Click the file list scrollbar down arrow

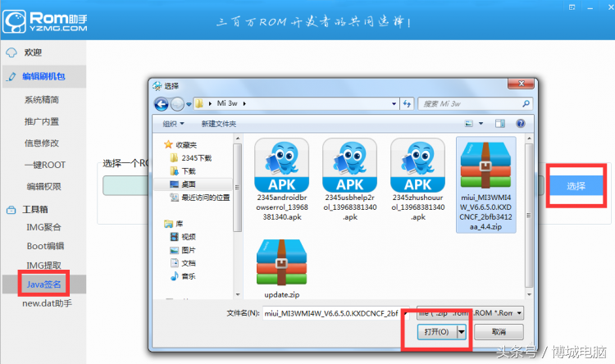tap(529, 294)
